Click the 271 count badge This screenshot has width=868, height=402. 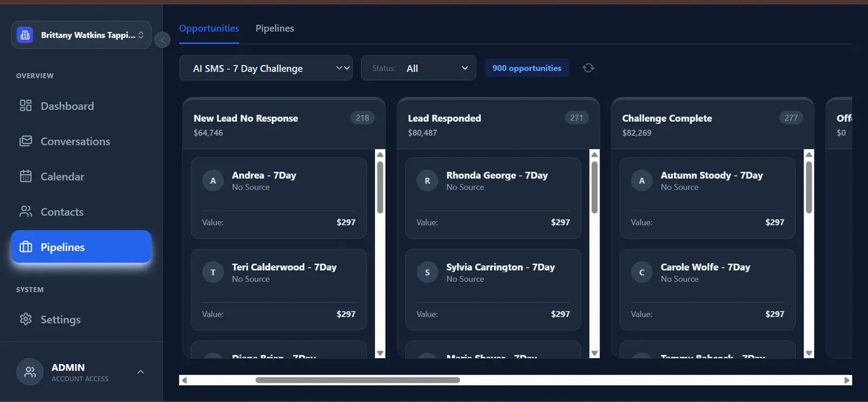click(577, 118)
